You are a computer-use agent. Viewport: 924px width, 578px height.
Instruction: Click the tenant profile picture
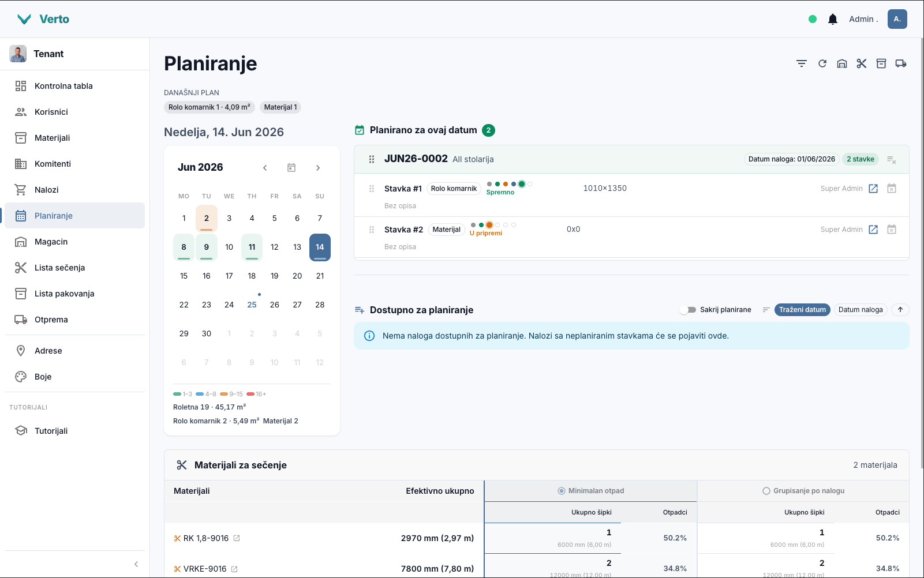click(x=18, y=54)
